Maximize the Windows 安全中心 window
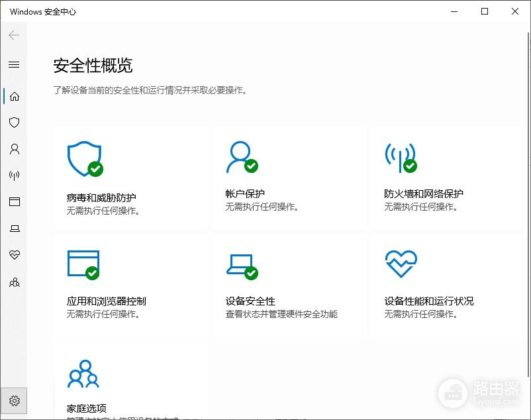 click(x=485, y=11)
